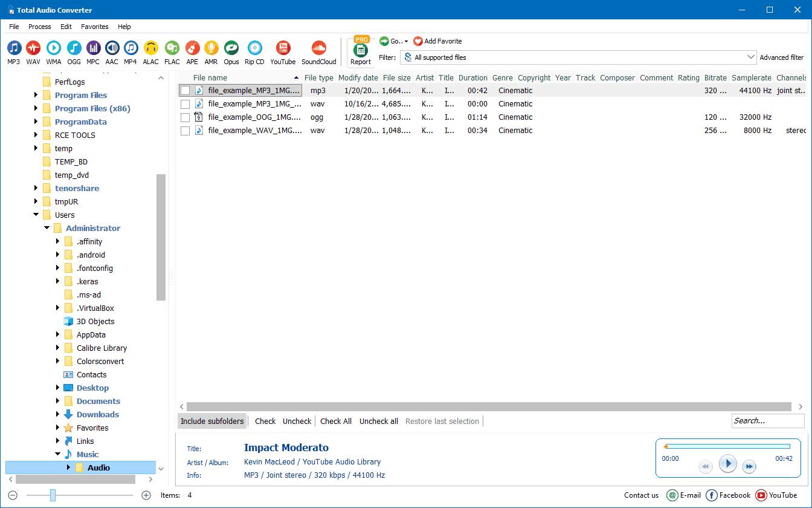Pick the MPC format icon
Viewport: 812px width, 508px height.
(93, 48)
